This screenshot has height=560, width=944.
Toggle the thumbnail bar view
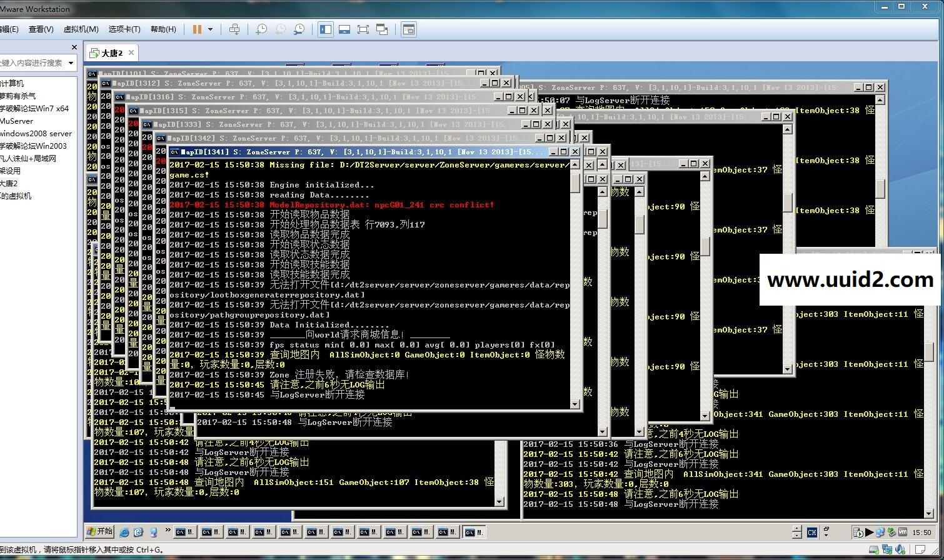(344, 29)
